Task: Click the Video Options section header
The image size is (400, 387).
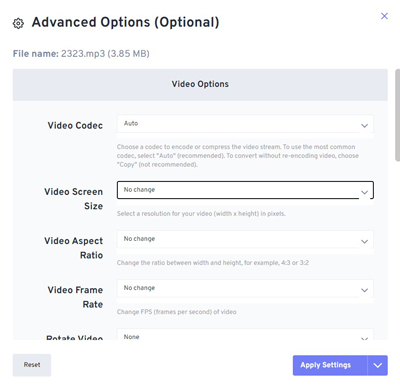Action: 200,85
